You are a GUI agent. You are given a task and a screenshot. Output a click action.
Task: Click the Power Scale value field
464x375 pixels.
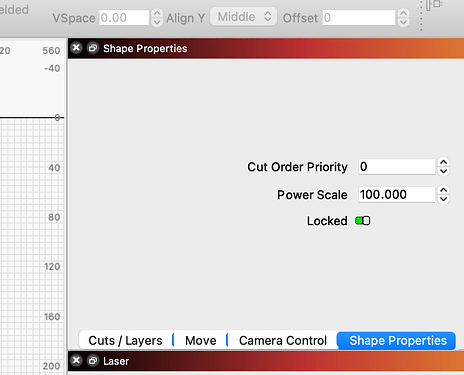pyautogui.click(x=397, y=195)
